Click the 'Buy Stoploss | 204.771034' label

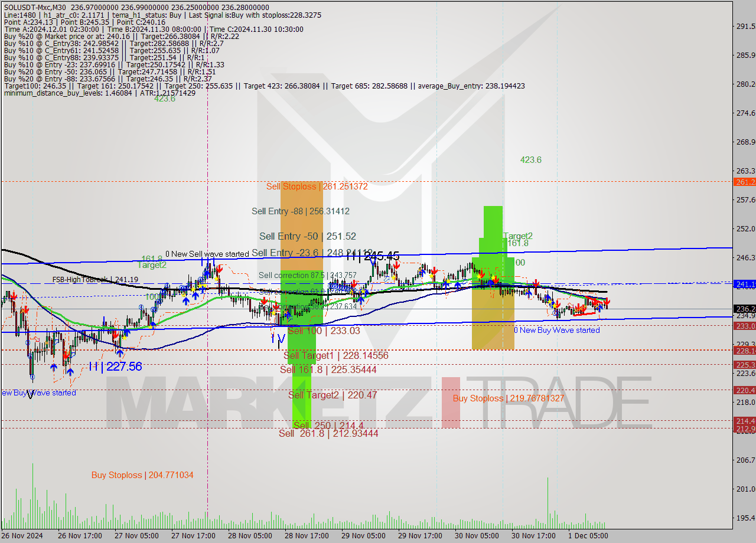(x=142, y=475)
